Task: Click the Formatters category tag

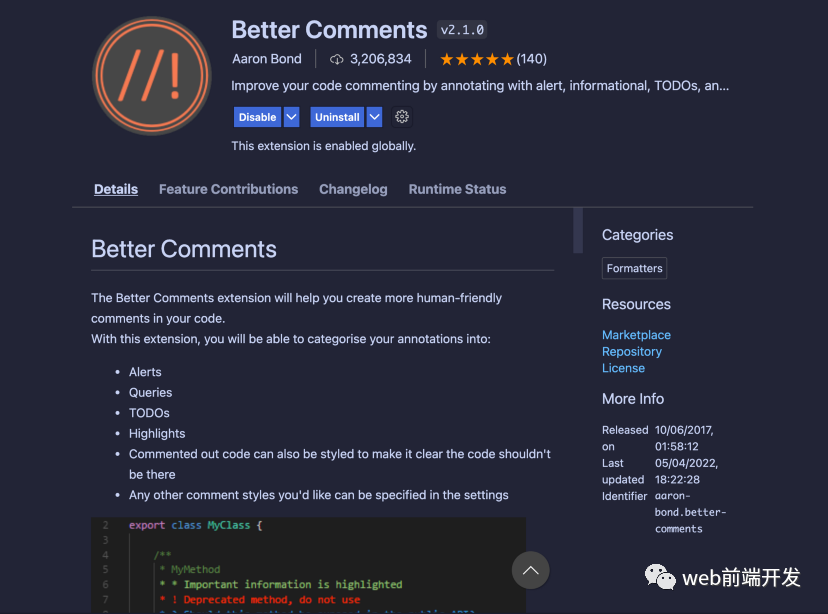Action: point(634,268)
